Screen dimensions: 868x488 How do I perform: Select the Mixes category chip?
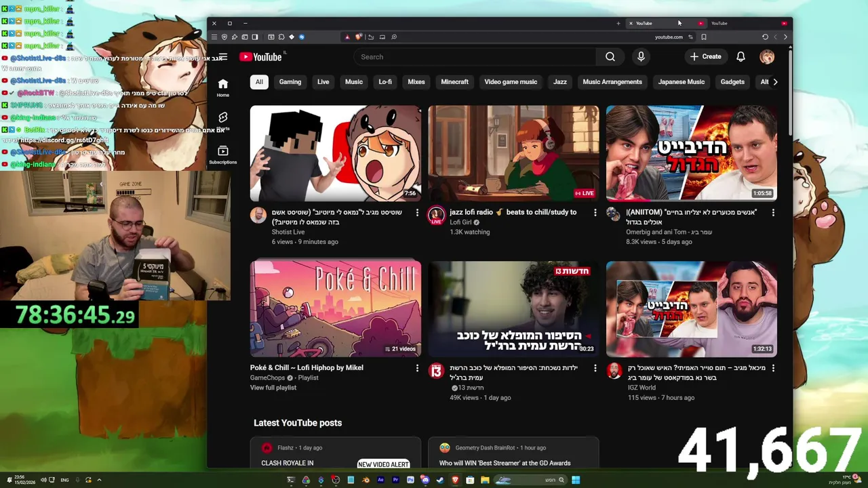[416, 82]
